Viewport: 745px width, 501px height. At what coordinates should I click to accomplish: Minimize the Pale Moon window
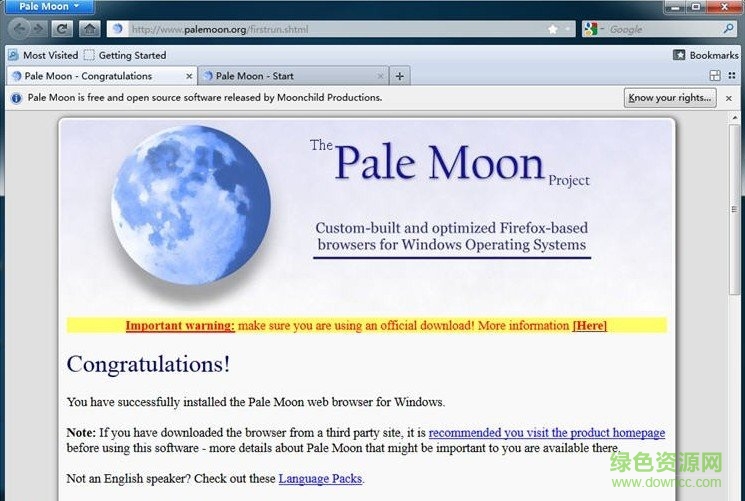676,6
